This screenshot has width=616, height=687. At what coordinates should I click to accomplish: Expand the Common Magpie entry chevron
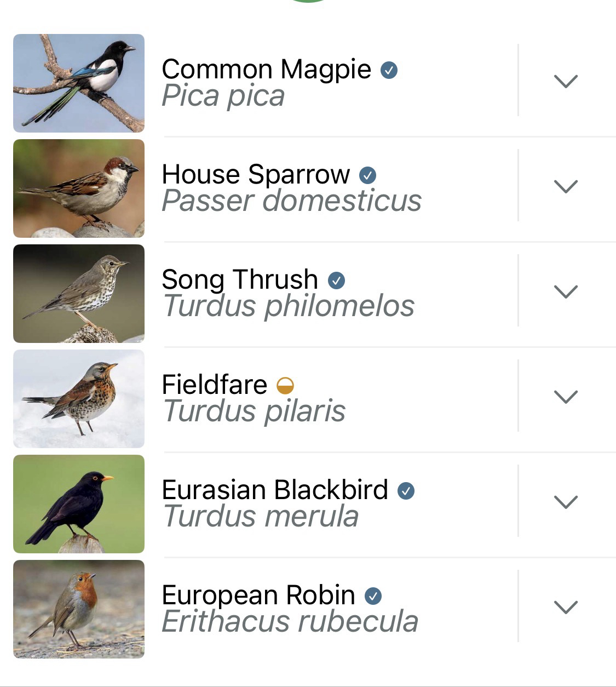566,81
